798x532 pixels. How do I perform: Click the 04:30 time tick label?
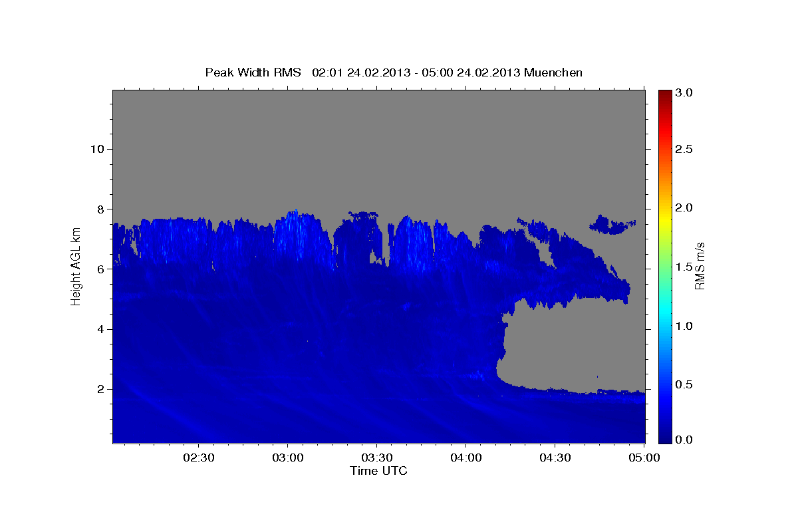coord(555,458)
